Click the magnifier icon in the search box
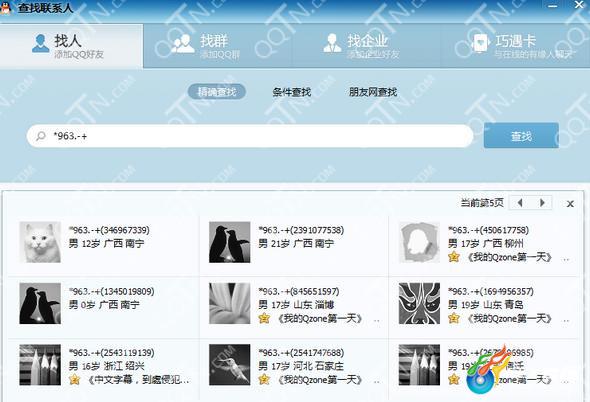590x402 pixels. (41, 136)
